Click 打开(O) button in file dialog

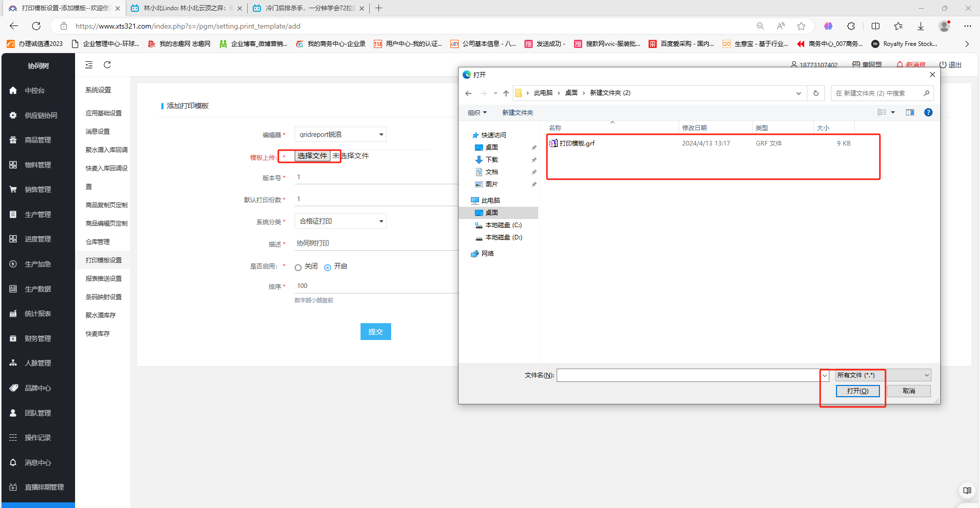pos(857,391)
